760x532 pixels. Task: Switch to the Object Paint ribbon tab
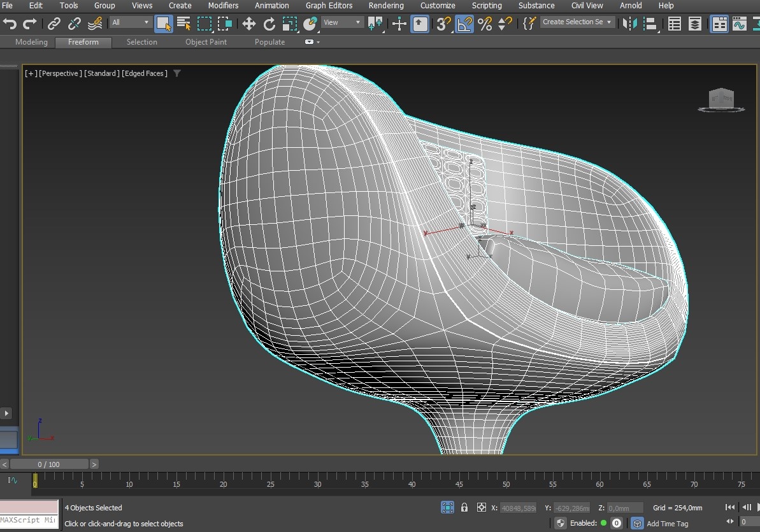pyautogui.click(x=206, y=42)
